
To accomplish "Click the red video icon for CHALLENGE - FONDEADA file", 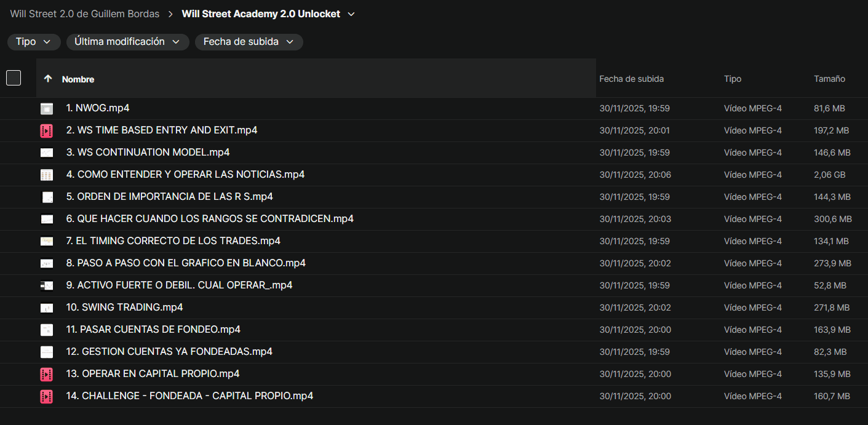I will pyautogui.click(x=47, y=397).
